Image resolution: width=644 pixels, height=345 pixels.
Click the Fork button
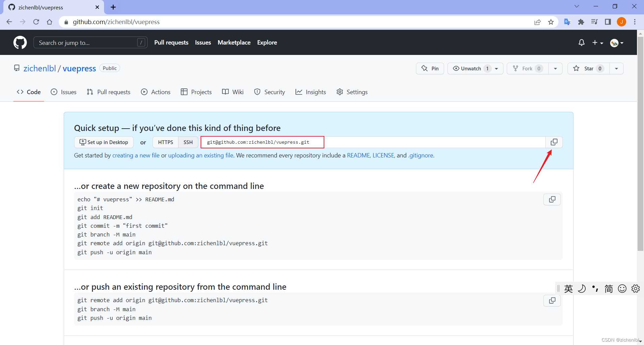[528, 68]
